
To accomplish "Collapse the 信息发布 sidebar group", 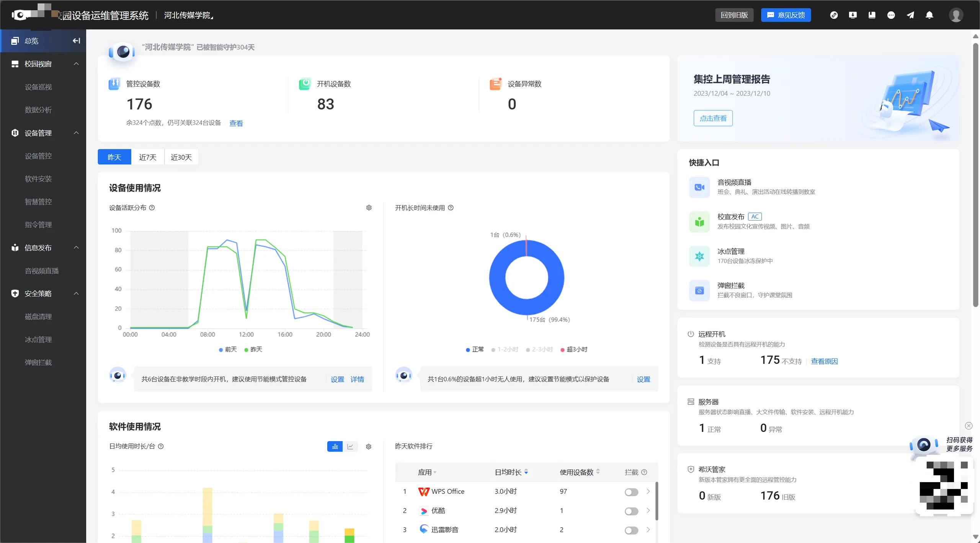I will [x=76, y=247].
